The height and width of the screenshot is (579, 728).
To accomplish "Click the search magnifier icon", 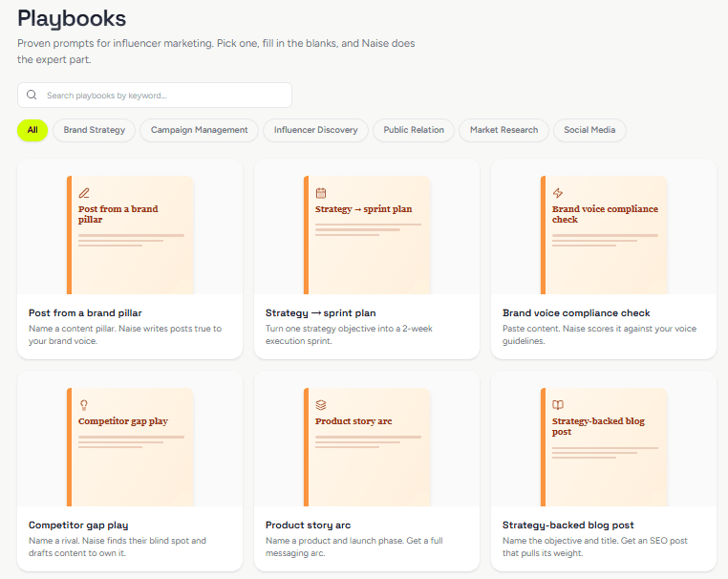I will [x=32, y=95].
